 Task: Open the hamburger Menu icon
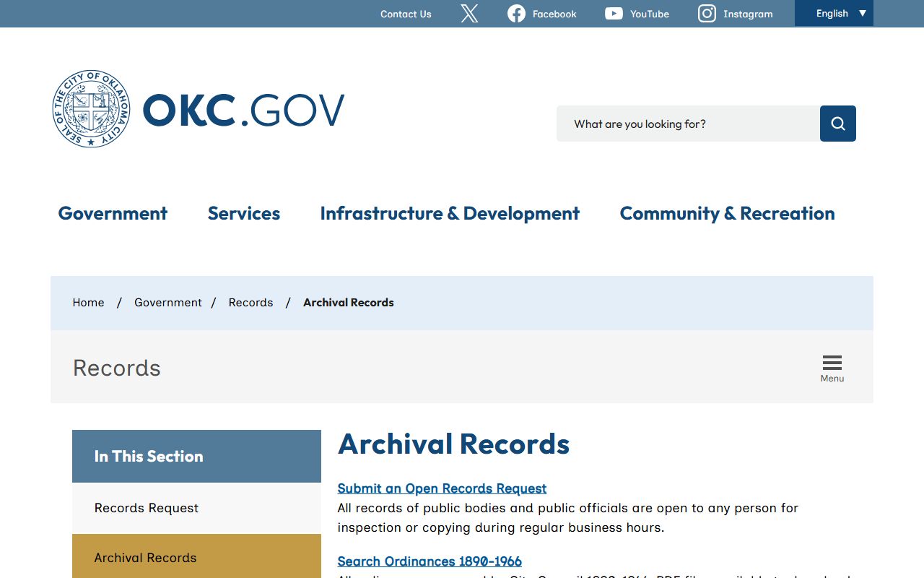832,368
